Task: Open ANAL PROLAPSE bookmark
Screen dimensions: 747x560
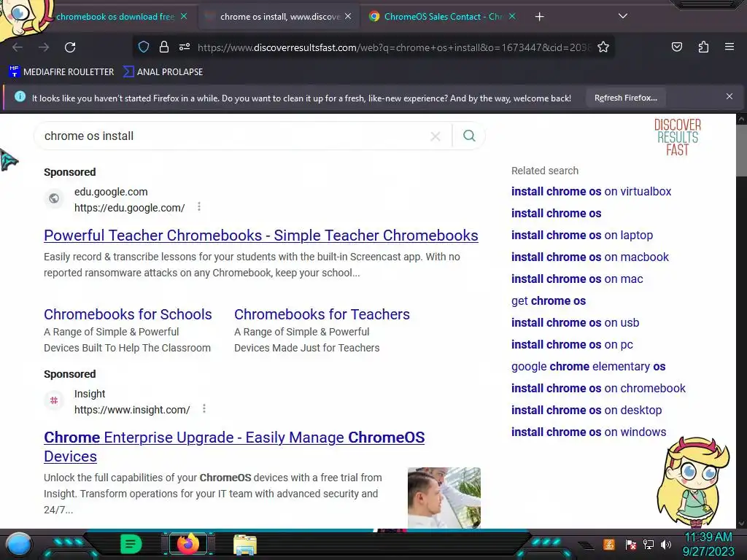Action: click(x=163, y=72)
